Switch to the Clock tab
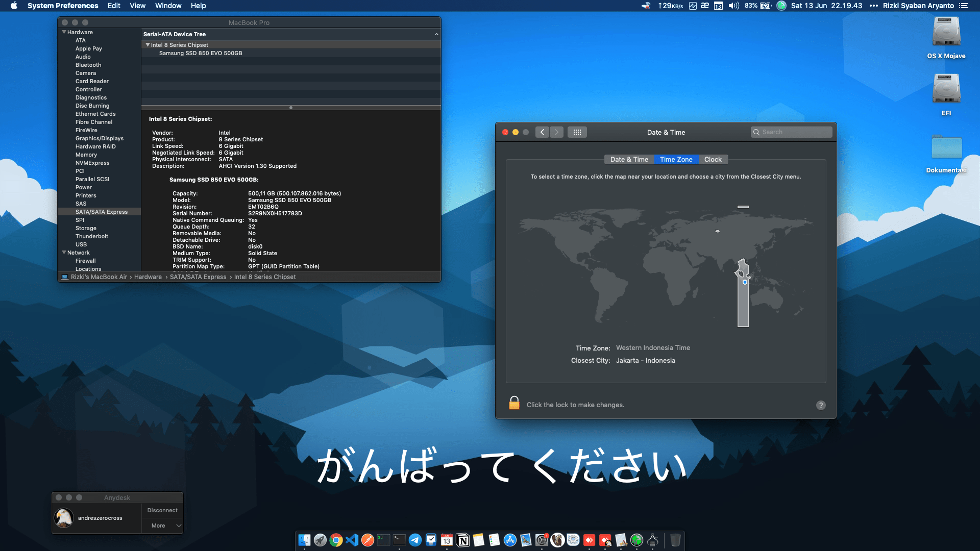This screenshot has width=980, height=551. (713, 159)
